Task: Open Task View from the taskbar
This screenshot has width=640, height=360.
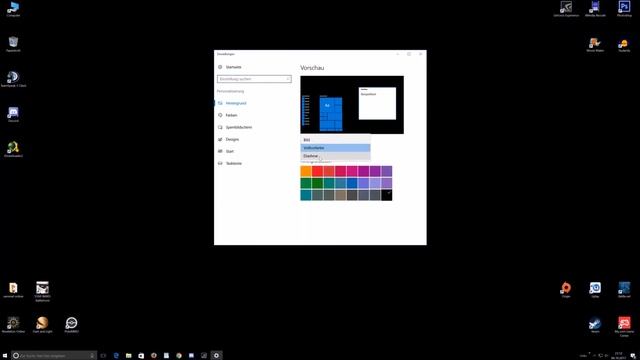Action: 103,356
